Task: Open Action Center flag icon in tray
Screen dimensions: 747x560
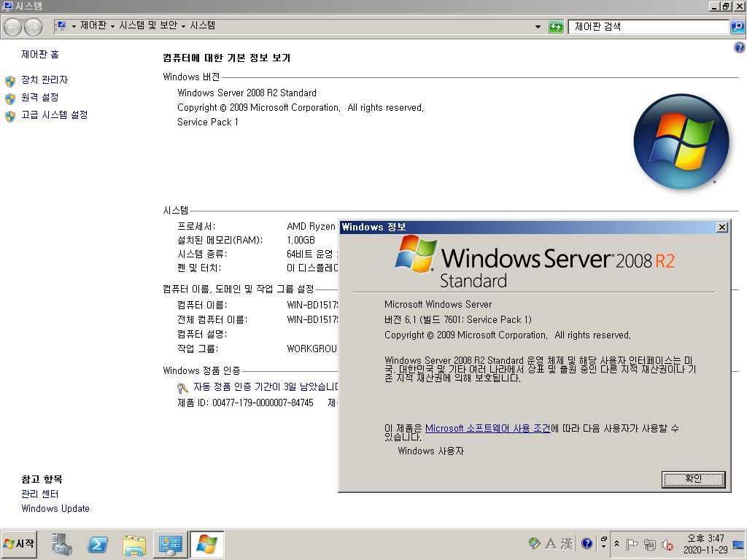Action: pos(632,544)
